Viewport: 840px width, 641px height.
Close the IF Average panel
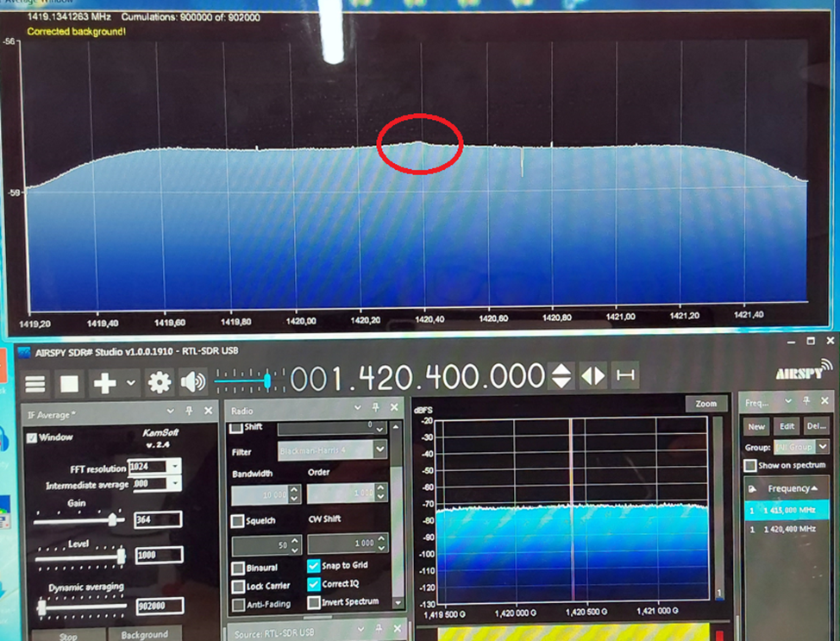209,411
